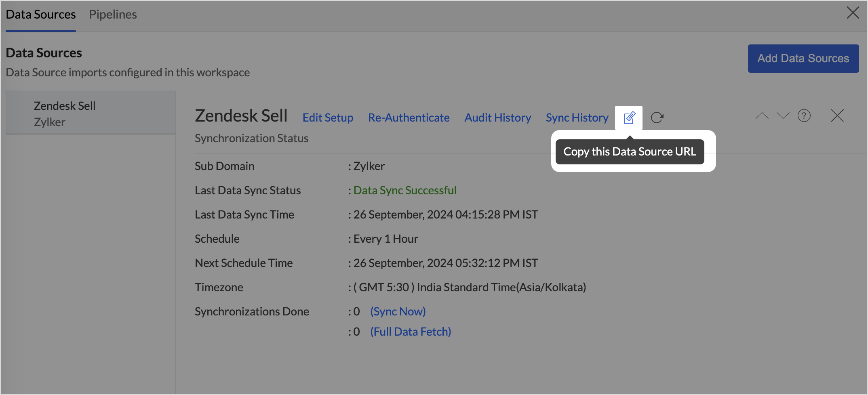
Task: Click the Last Data Sync Time value
Action: (x=445, y=214)
